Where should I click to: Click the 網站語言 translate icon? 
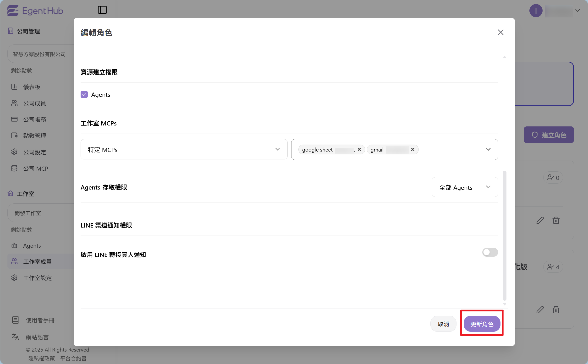[x=15, y=337]
